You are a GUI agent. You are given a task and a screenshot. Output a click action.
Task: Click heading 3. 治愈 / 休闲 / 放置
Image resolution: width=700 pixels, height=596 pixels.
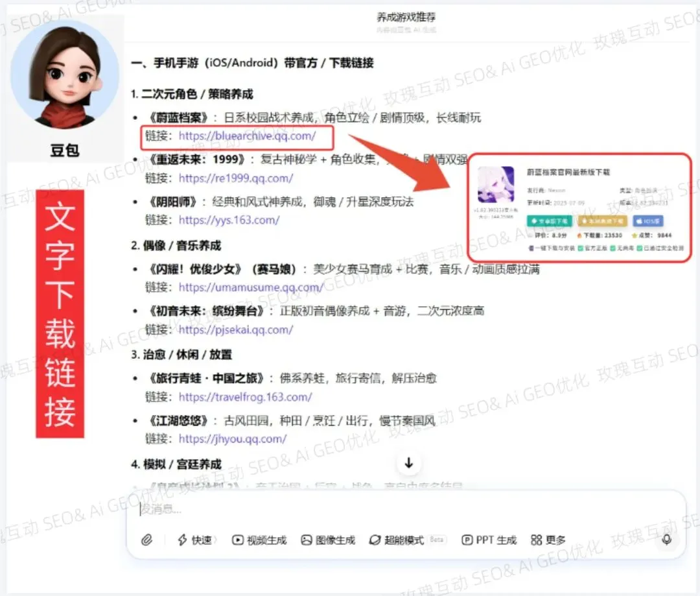click(x=181, y=355)
